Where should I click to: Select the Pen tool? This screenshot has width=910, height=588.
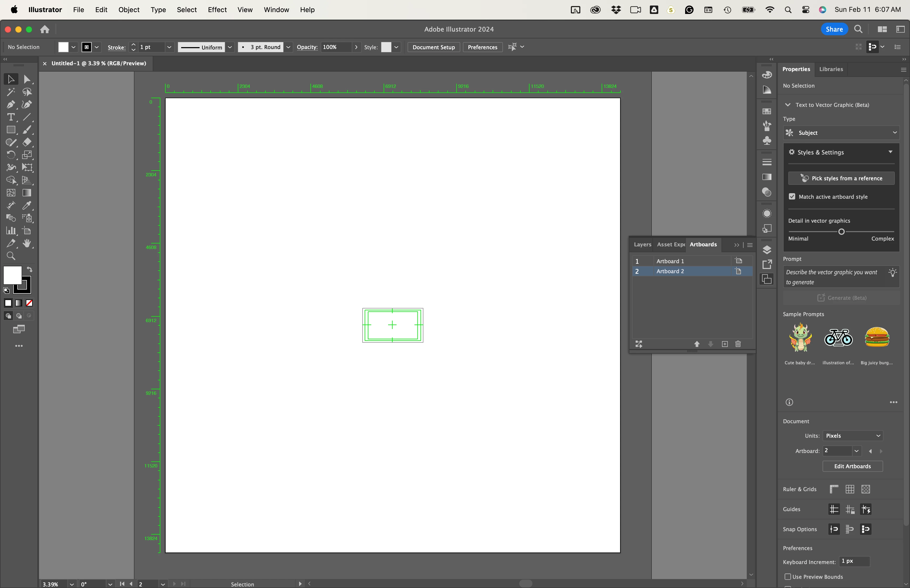10,104
